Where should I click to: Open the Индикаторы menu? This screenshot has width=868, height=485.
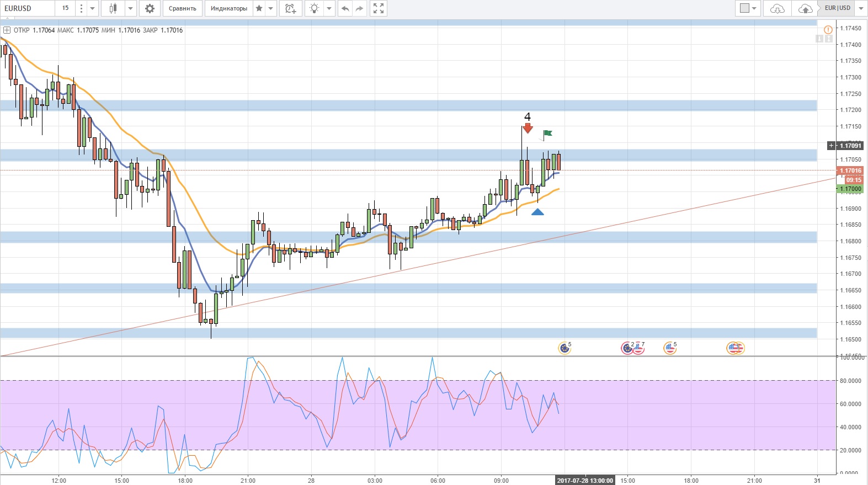(x=229, y=8)
